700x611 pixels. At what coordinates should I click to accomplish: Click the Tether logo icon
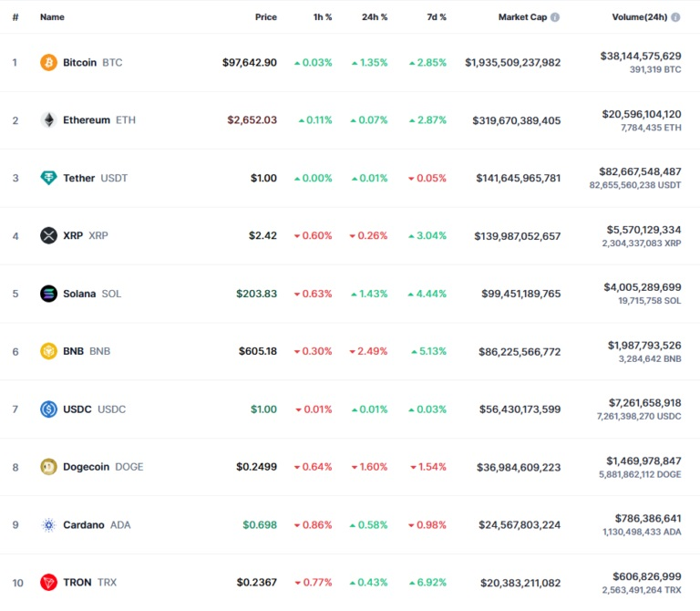tap(48, 178)
